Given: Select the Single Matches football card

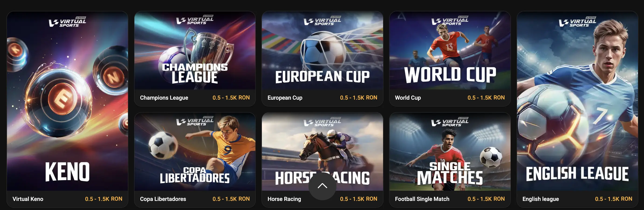Looking at the screenshot, I should pyautogui.click(x=450, y=152).
